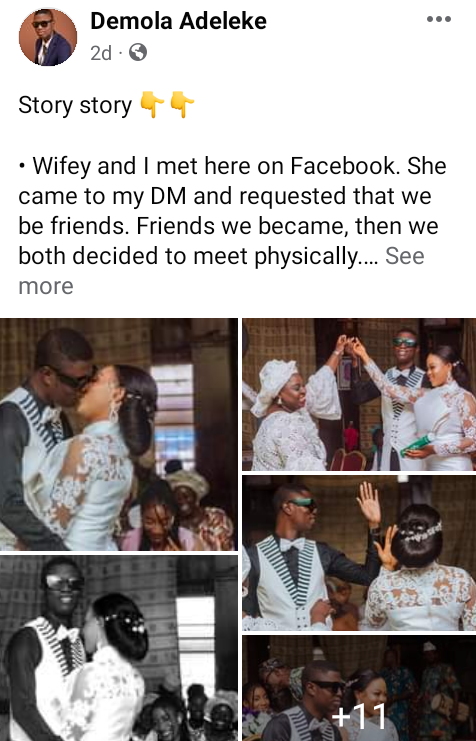Click the second pointing-down hand emoji

pos(182,104)
